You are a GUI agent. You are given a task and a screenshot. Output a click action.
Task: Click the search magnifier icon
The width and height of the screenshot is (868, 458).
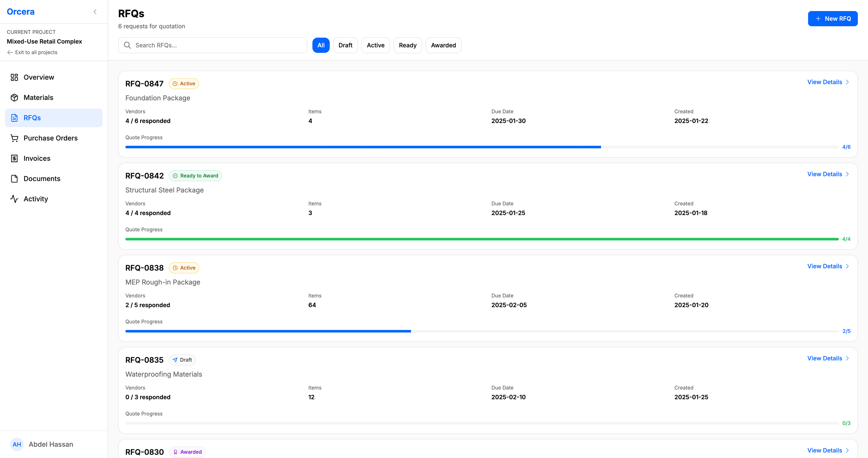[x=127, y=45]
